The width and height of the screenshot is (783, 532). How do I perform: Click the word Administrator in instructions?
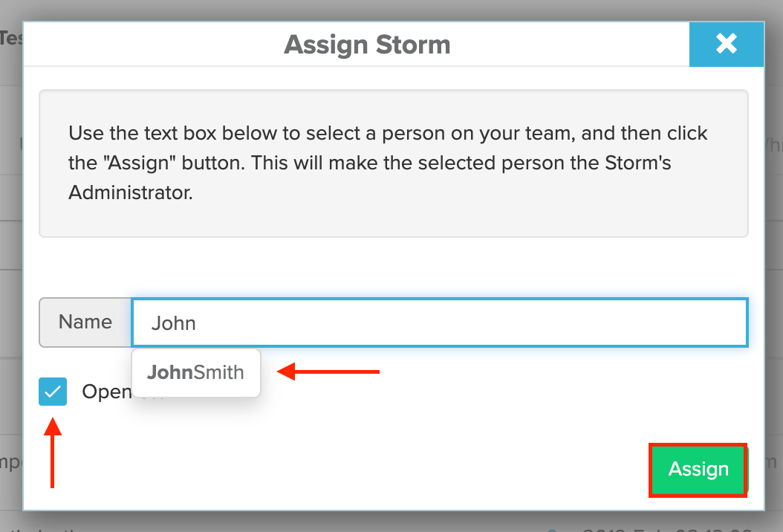coord(130,192)
